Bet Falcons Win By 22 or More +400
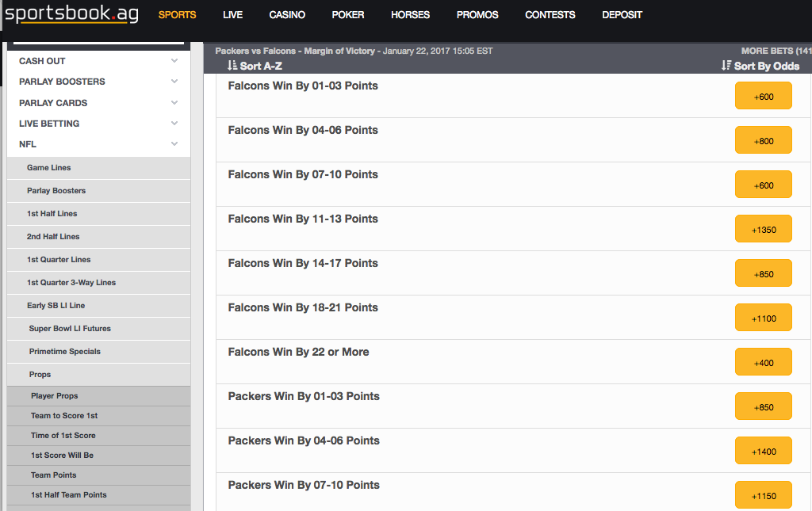The width and height of the screenshot is (812, 511). [764, 362]
